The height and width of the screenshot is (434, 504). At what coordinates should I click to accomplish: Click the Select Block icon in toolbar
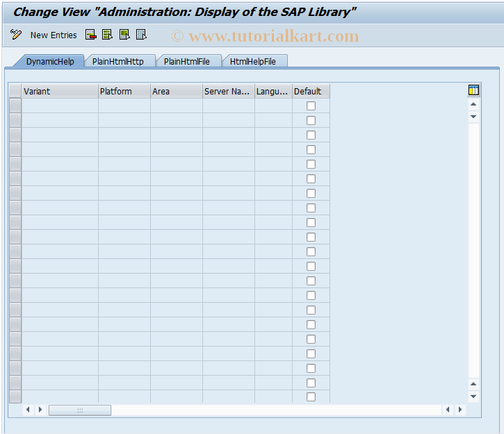tap(124, 34)
